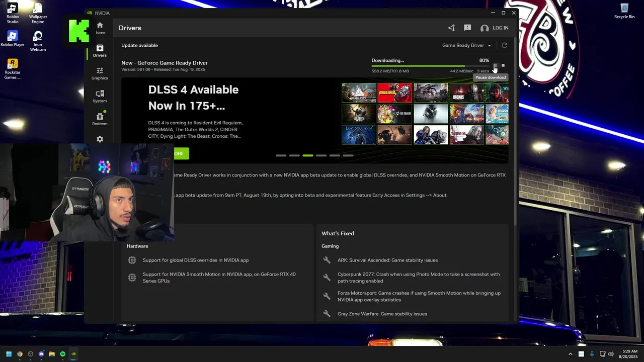Open the feedback icon in header
The image size is (644, 362).
pyautogui.click(x=467, y=28)
